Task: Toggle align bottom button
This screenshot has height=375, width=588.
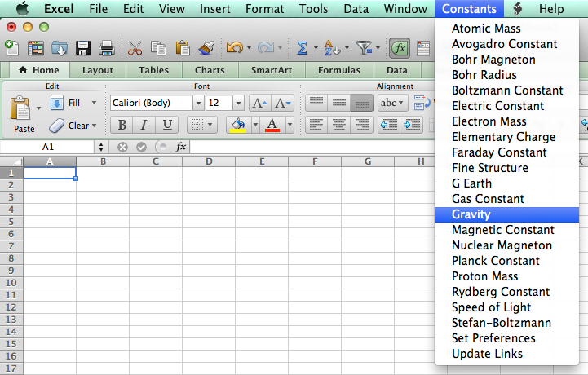Action: click(x=361, y=103)
